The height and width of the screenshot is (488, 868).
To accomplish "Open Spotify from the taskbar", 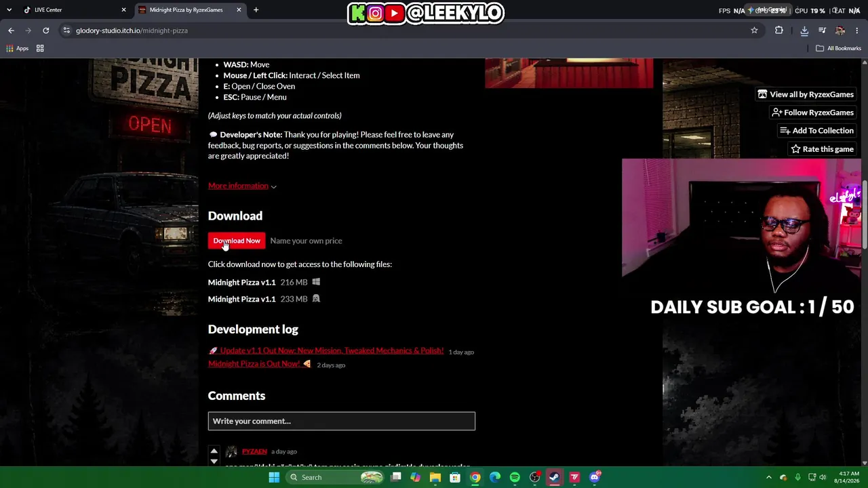I will [x=515, y=477].
